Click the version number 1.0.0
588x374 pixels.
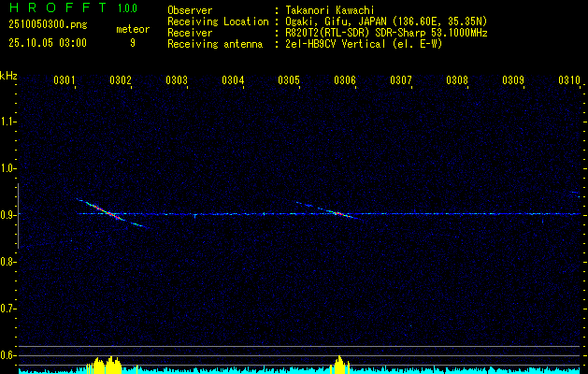[127, 7]
